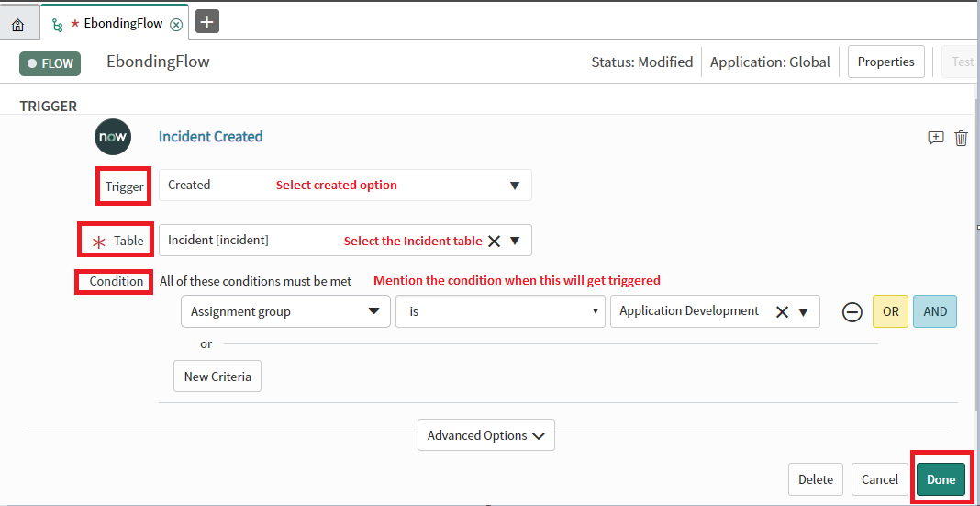
Task: Click the New Criteria button
Action: click(x=217, y=376)
